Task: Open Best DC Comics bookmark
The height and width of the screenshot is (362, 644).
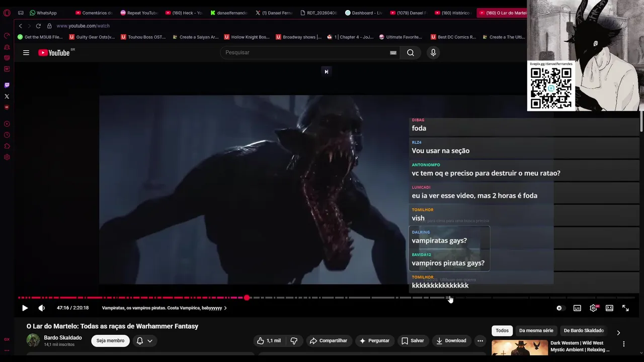Action: (453, 37)
